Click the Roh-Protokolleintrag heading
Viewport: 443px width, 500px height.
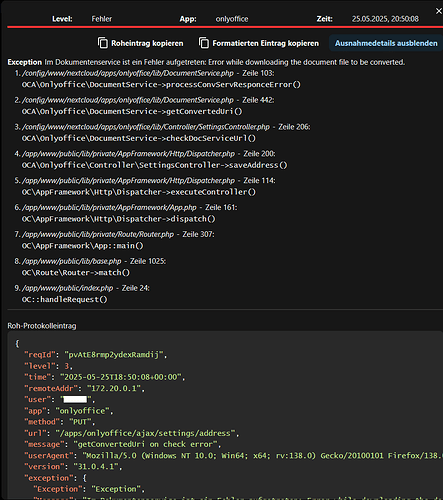click(x=42, y=326)
